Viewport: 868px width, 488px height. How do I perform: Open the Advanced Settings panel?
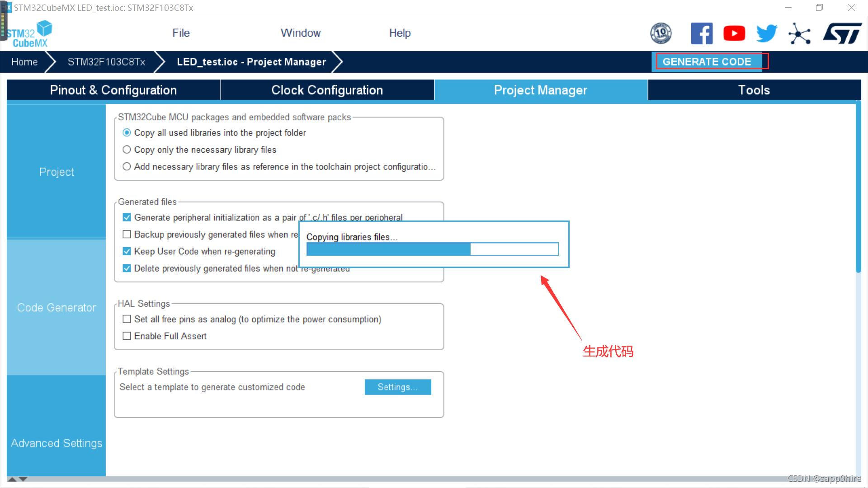tap(56, 443)
